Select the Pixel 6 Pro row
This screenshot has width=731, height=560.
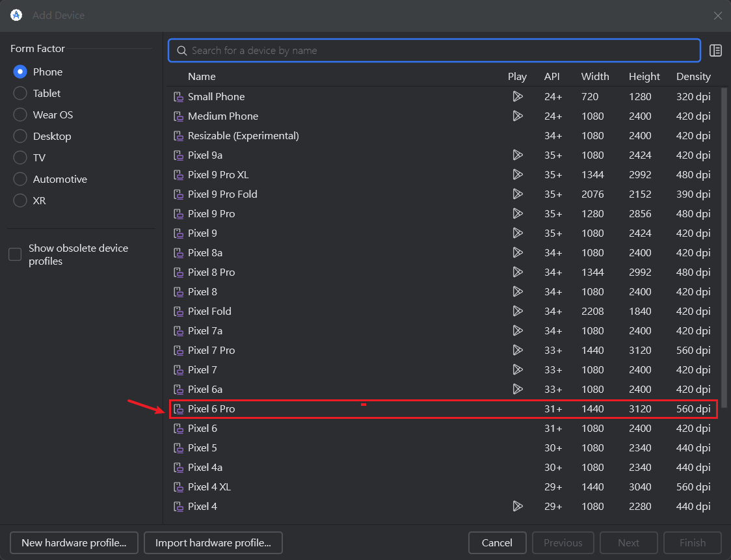click(443, 409)
